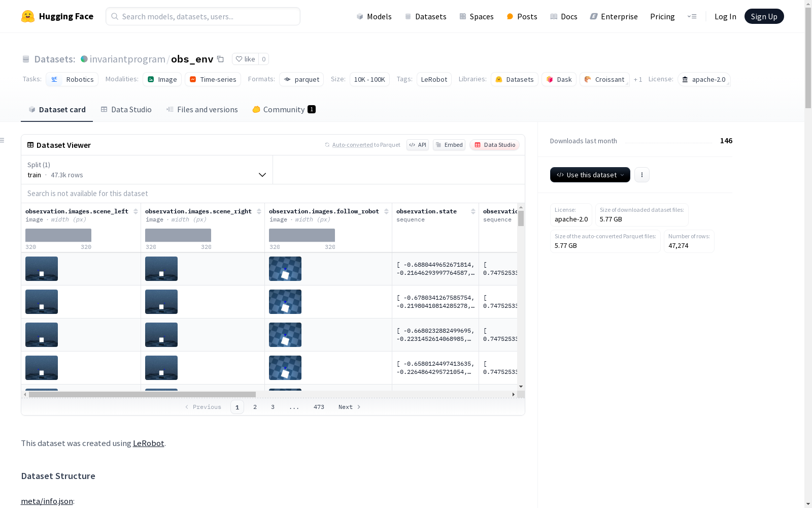Go to page 3 of the dataset
The image size is (812, 508).
click(273, 407)
